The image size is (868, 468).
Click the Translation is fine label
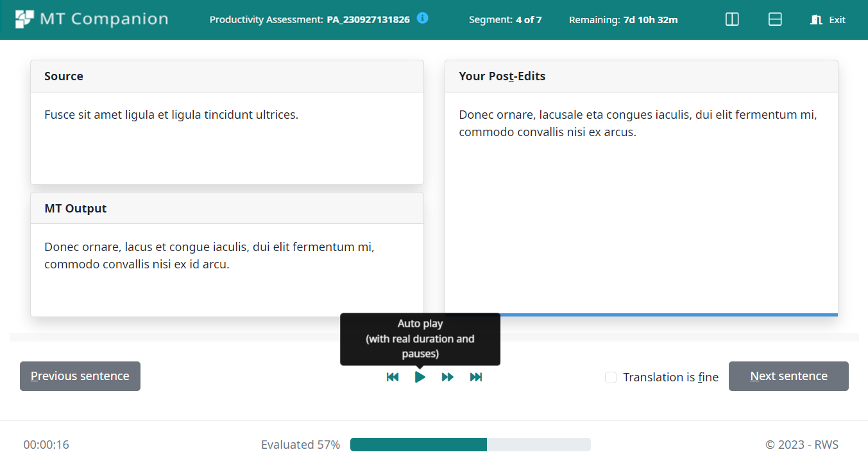pos(670,377)
